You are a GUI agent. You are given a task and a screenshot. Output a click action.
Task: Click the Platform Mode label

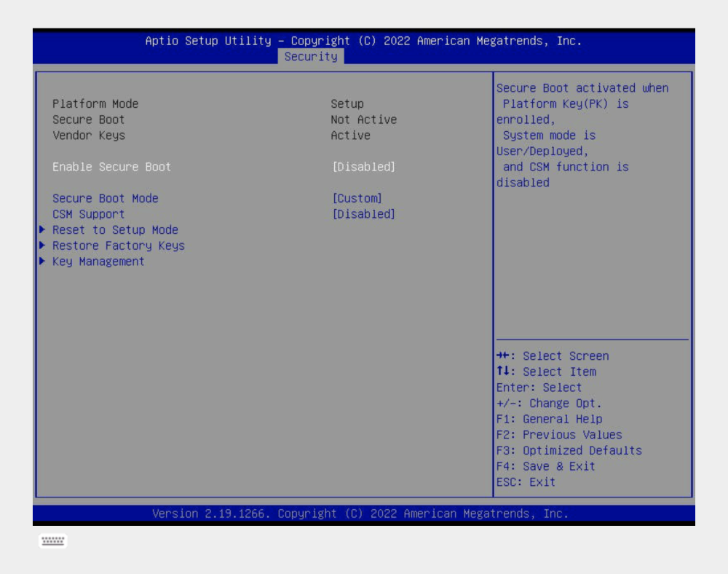click(95, 103)
